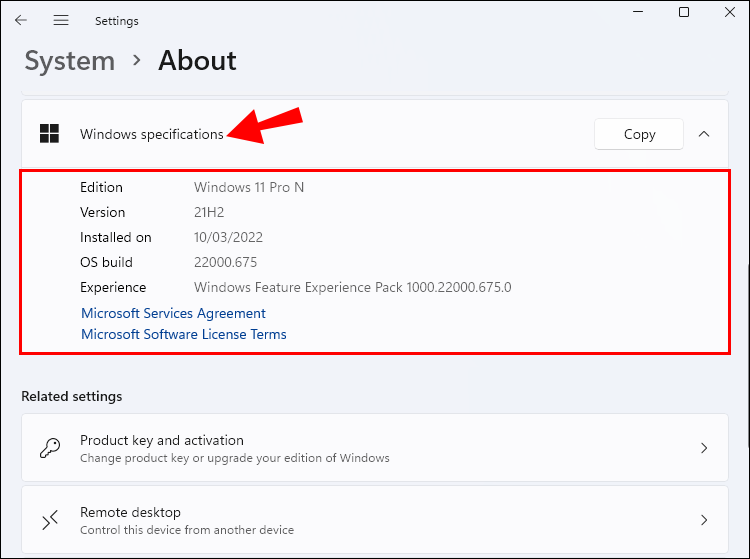Open the Remote desktop chevron arrow
Viewport: 750px width, 559px height.
tap(704, 520)
